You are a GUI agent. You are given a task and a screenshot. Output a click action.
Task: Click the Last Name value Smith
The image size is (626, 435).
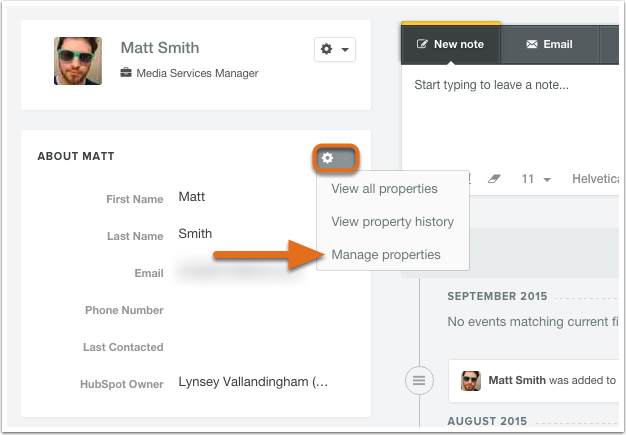195,234
